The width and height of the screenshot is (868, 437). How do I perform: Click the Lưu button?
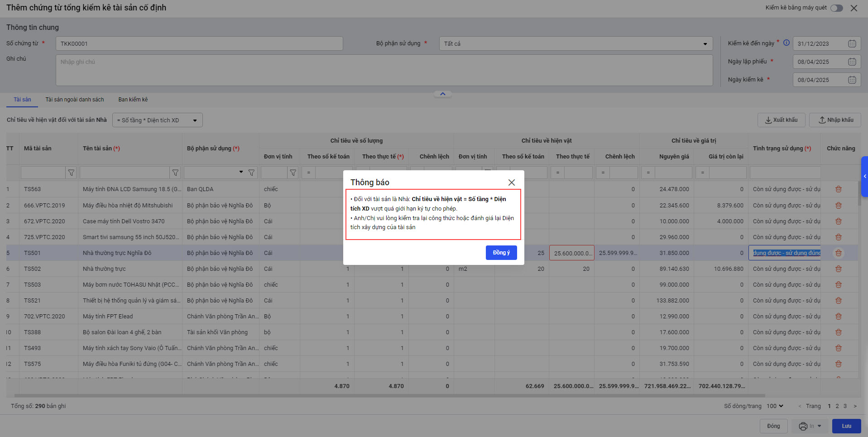point(846,426)
